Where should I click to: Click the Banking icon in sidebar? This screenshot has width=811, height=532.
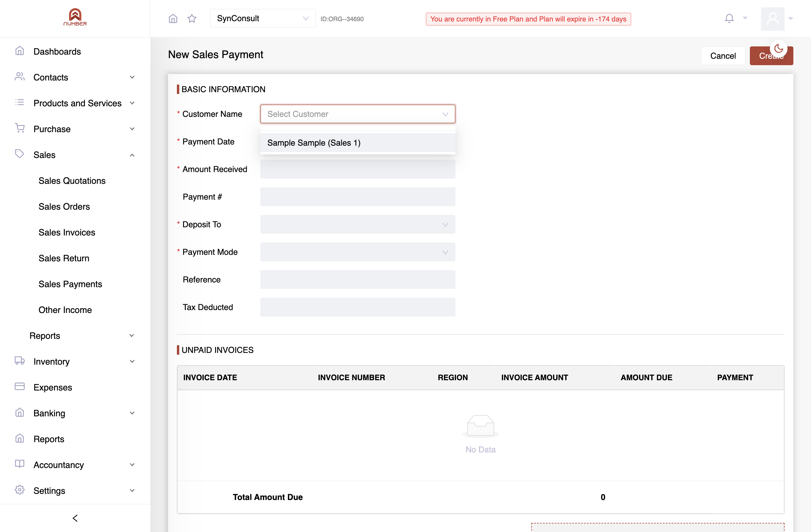point(20,413)
